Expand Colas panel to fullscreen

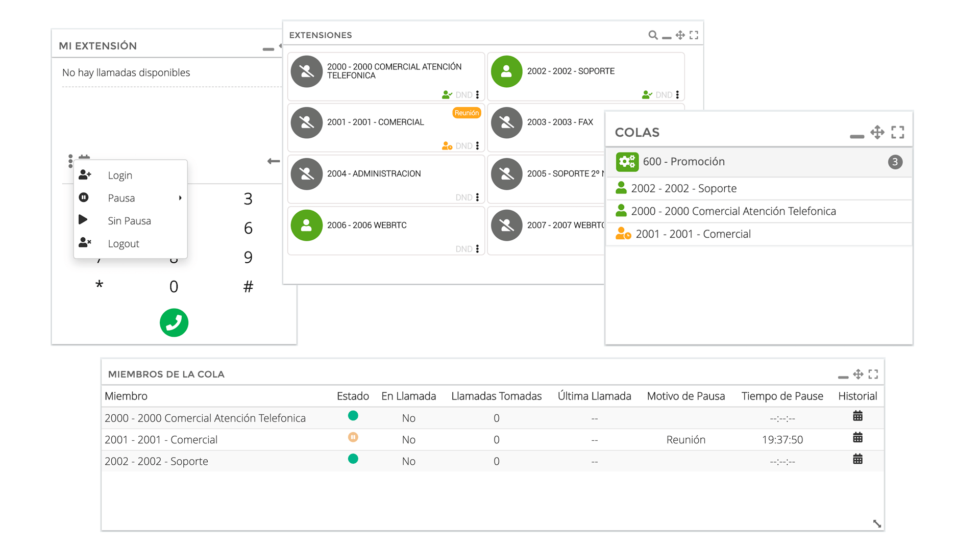(898, 132)
